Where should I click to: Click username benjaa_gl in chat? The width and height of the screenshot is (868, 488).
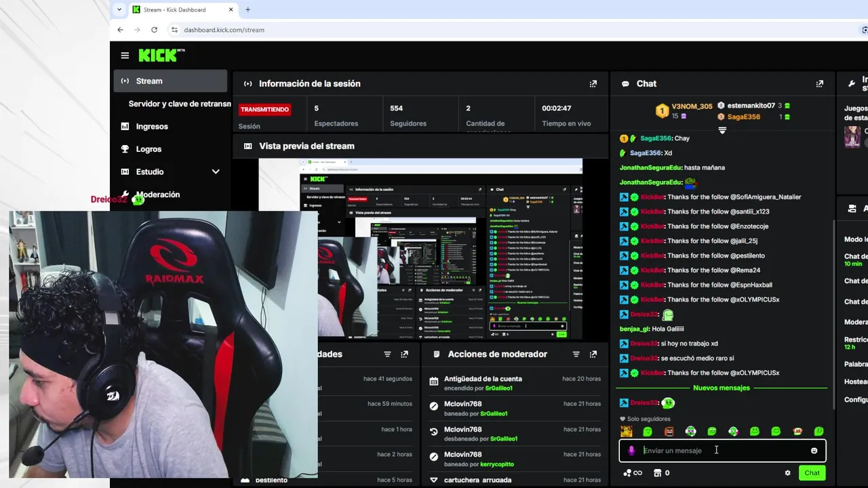634,329
